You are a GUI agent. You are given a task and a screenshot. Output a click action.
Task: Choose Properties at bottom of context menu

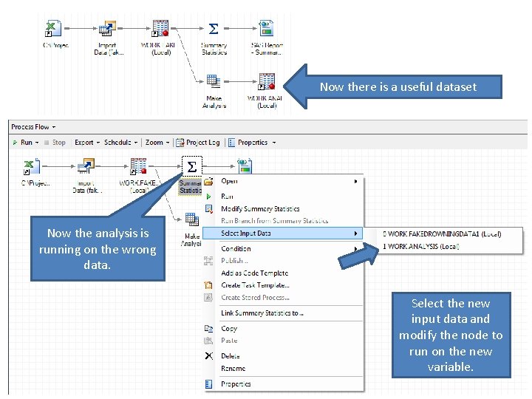tap(236, 383)
